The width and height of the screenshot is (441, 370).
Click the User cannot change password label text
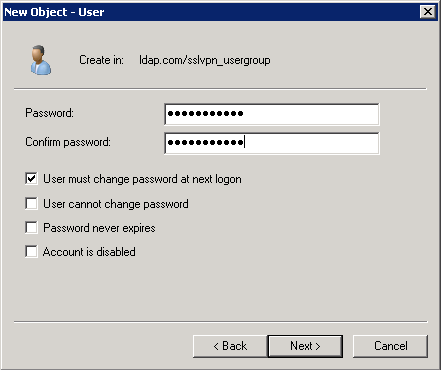tap(116, 204)
